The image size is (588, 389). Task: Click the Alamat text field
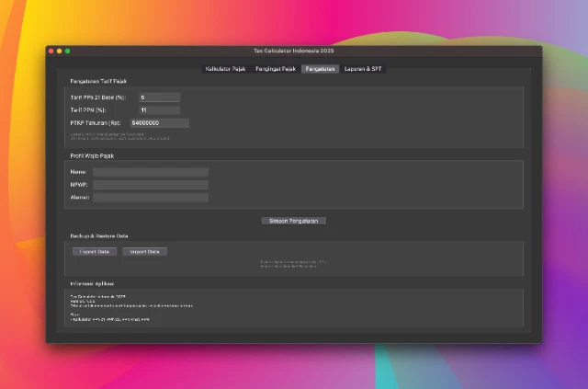pos(150,198)
